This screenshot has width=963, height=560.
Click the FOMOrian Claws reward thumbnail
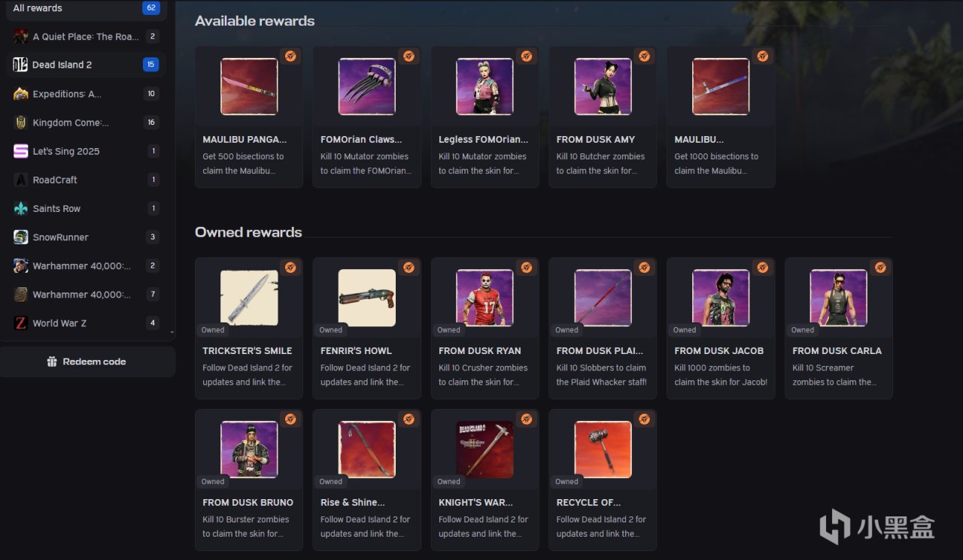367,86
